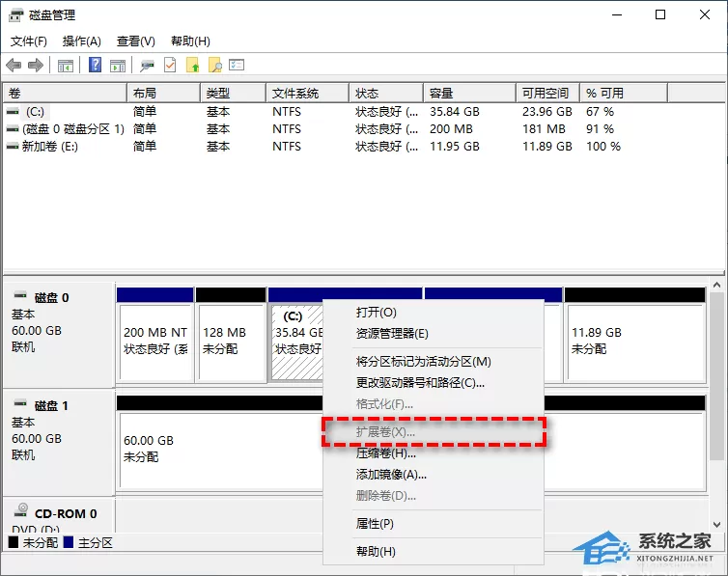
Task: Select the 新加卷 (E:) volume row
Action: tap(314, 147)
